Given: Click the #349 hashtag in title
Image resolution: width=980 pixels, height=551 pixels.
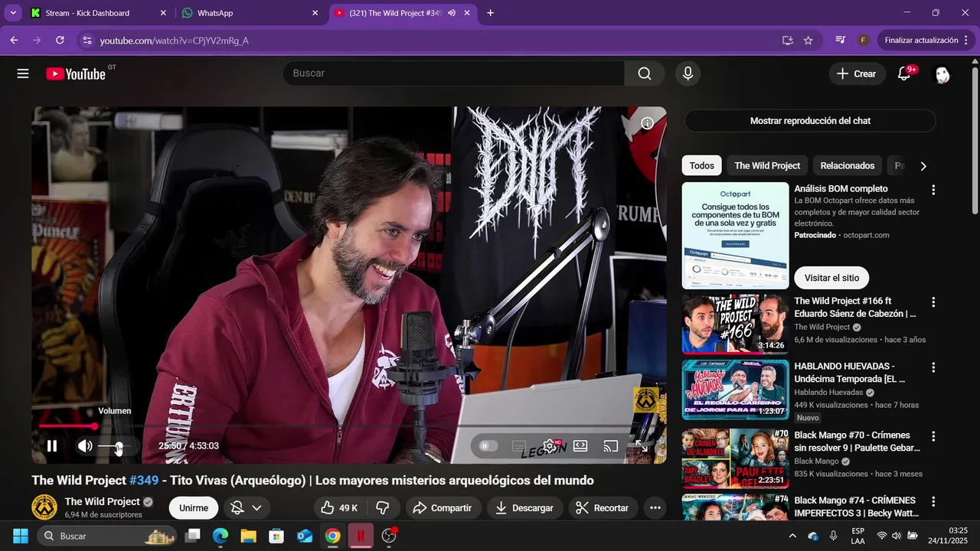Looking at the screenshot, I should tap(144, 481).
